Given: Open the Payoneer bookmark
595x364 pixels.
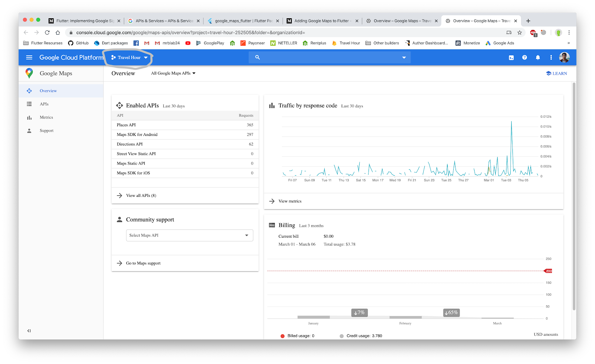Looking at the screenshot, I should [253, 43].
